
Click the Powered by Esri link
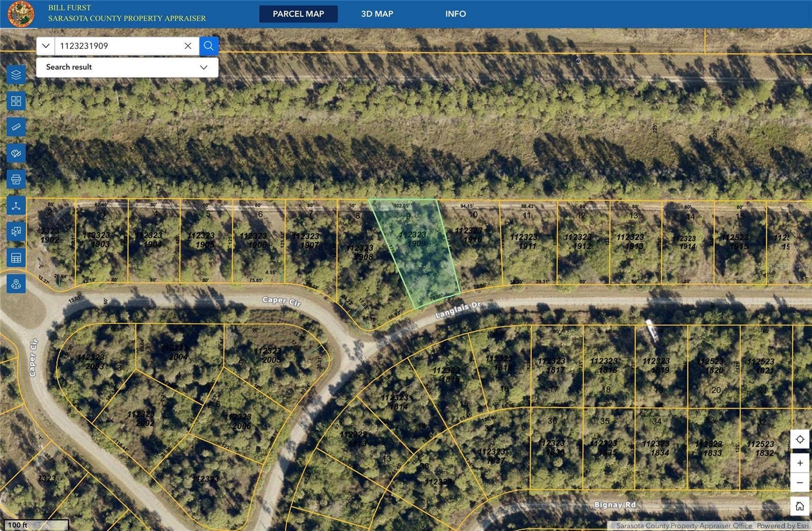[x=783, y=526]
